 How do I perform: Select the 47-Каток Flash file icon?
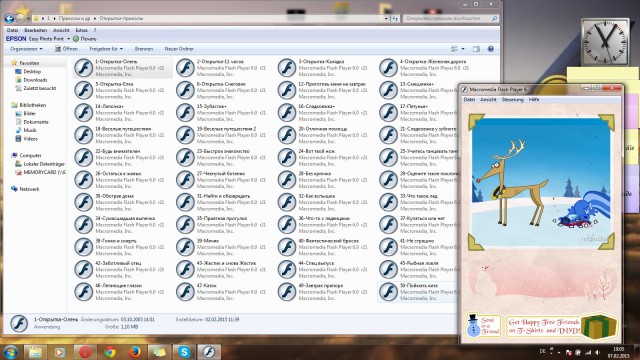185,292
